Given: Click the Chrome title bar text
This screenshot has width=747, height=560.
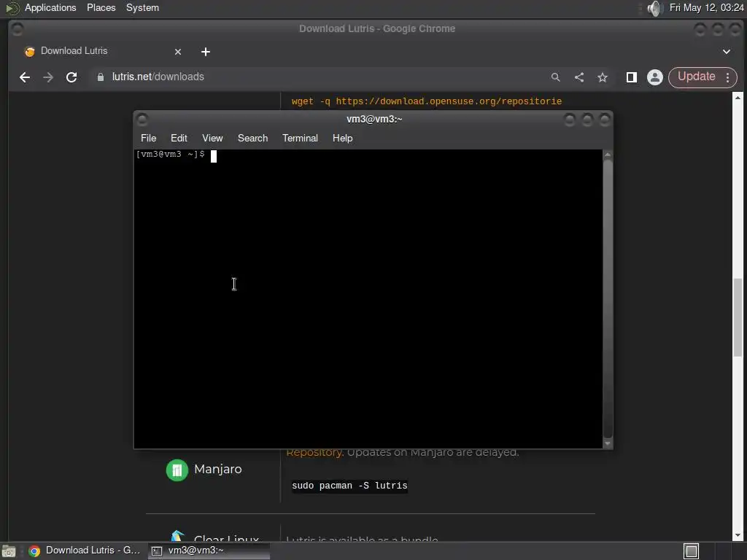Looking at the screenshot, I should click(x=377, y=28).
